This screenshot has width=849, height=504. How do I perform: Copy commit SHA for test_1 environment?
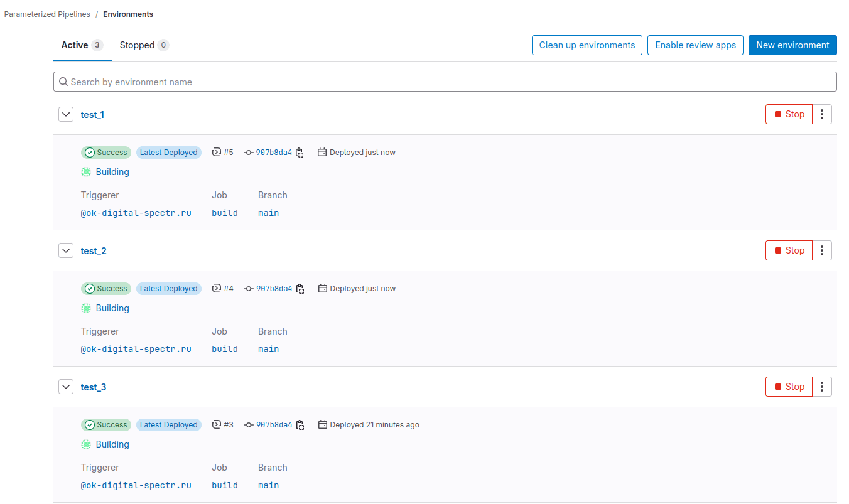[x=300, y=153]
